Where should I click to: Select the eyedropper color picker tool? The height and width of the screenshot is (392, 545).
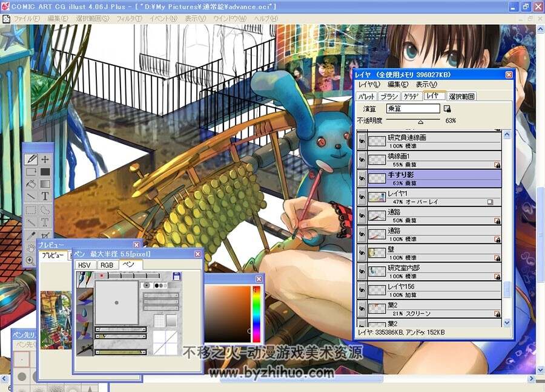31,235
